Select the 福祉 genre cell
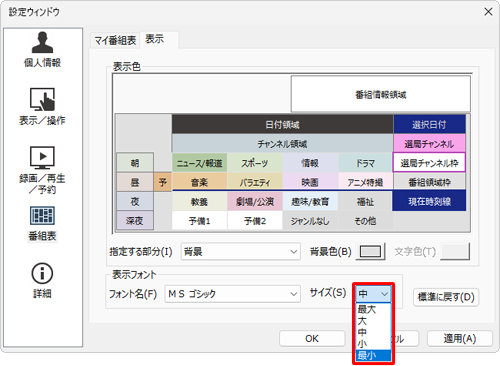500x366 pixels. point(365,201)
